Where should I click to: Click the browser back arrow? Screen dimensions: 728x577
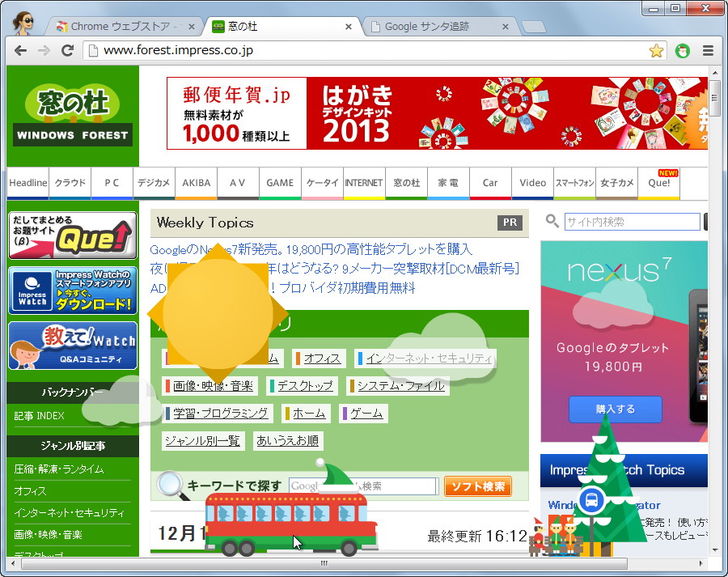coord(20,50)
